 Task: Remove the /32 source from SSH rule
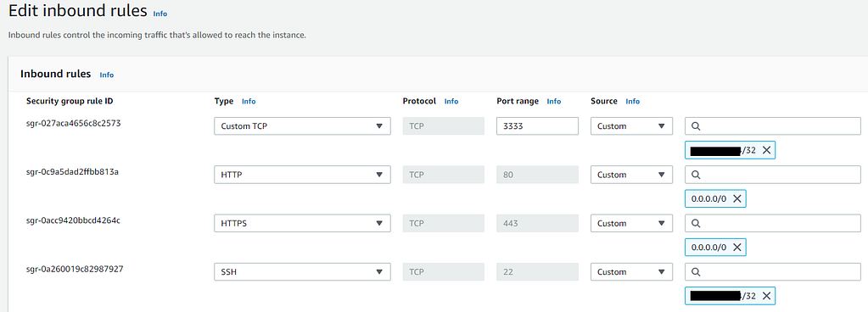[766, 296]
